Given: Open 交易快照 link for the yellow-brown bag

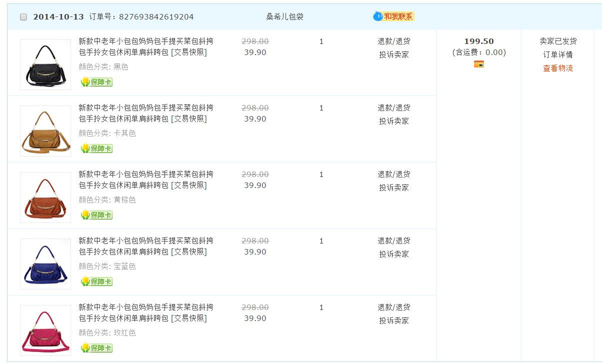Looking at the screenshot, I should pyautogui.click(x=189, y=185).
